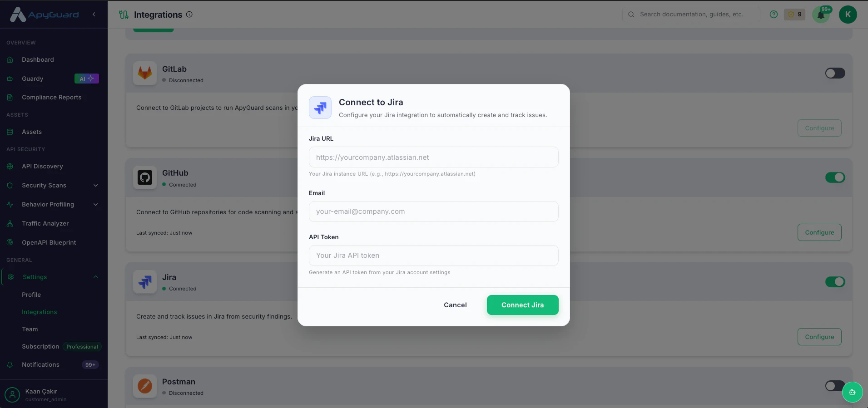The width and height of the screenshot is (868, 408).
Task: Click the Professional plan badge
Action: (x=82, y=347)
